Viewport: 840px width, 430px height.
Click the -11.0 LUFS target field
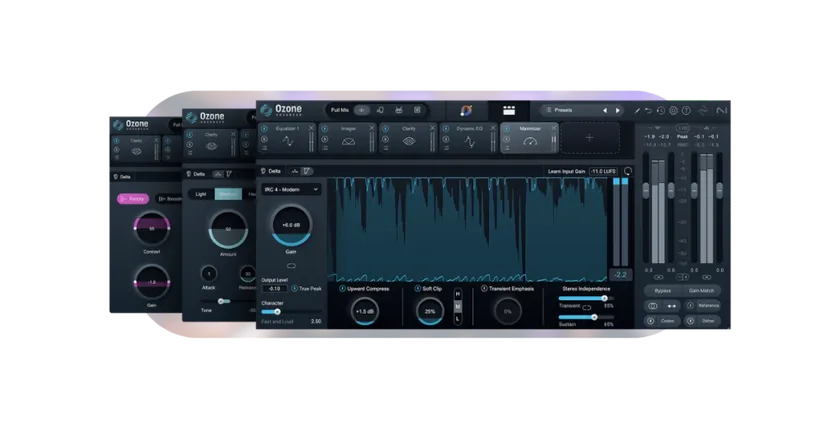click(603, 171)
